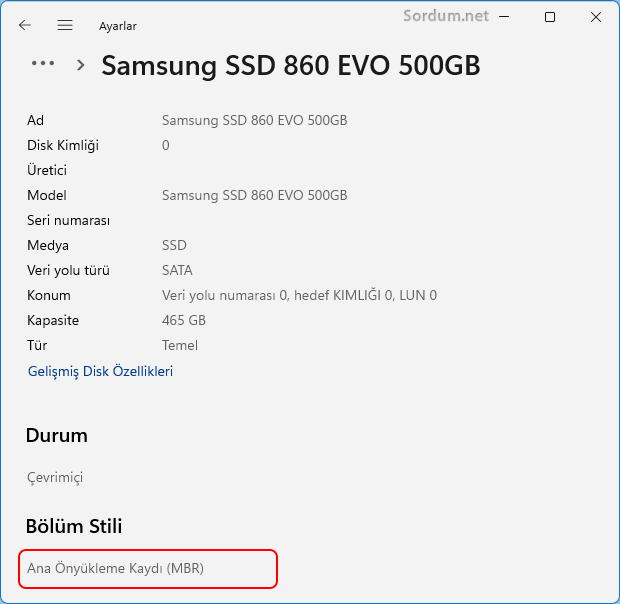The height and width of the screenshot is (604, 620).
Task: Click Ana Önyükleme Kaydı (MBR) text
Action: pos(115,568)
